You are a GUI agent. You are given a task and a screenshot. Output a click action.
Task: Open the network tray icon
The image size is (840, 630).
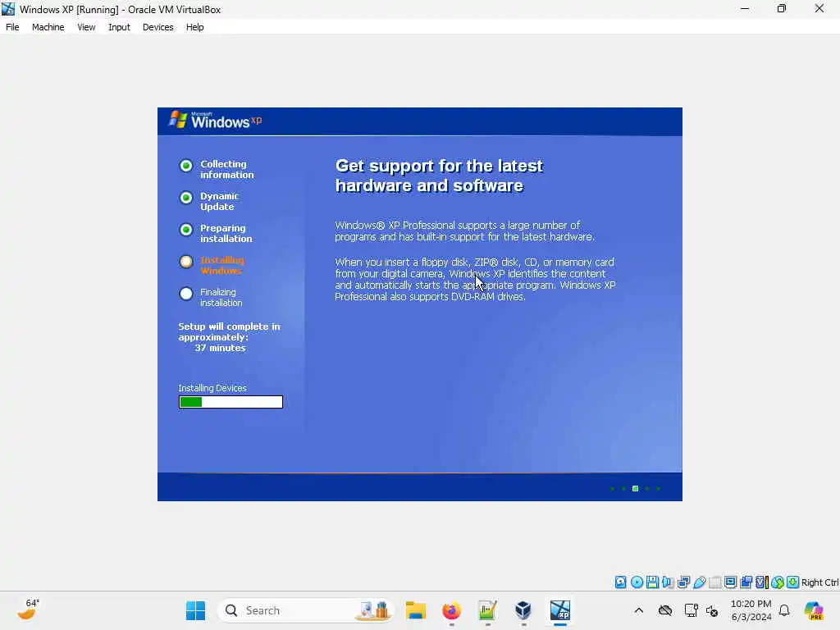click(x=691, y=610)
